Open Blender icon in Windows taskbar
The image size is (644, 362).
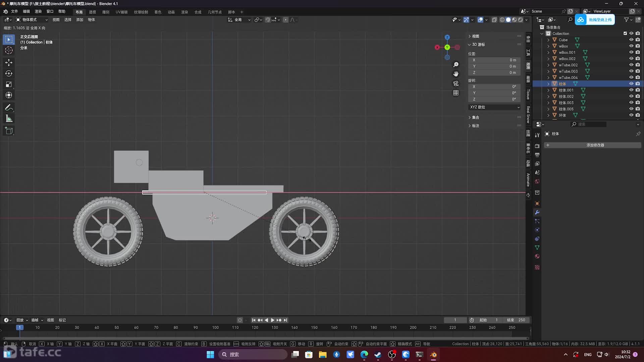coord(433,355)
